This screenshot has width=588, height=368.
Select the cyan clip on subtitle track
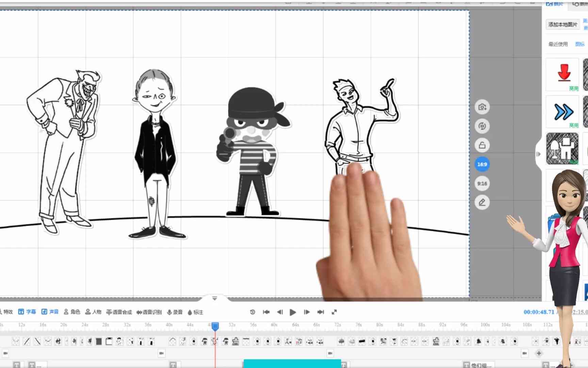tap(292, 364)
